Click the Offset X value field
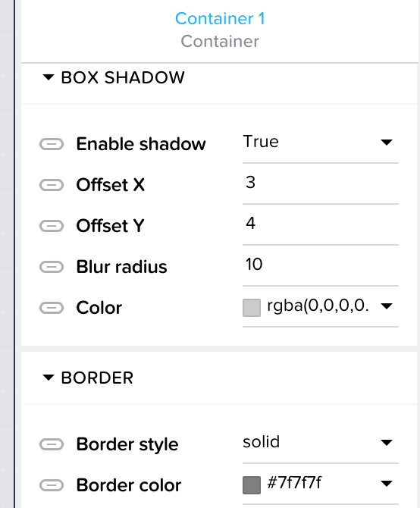This screenshot has width=420, height=508. coord(320,183)
